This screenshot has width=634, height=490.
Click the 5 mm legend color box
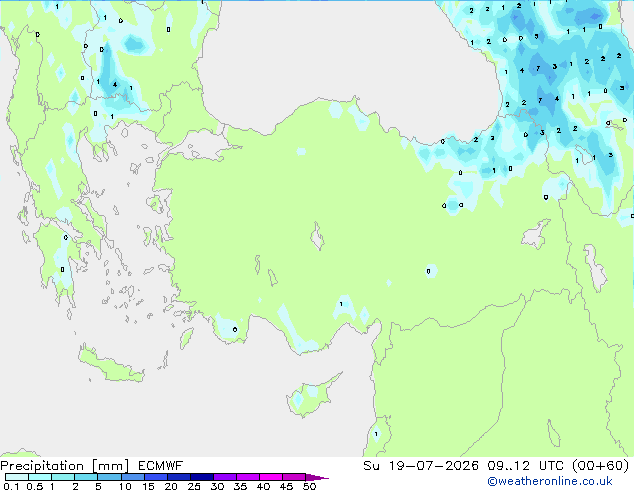click(109, 477)
